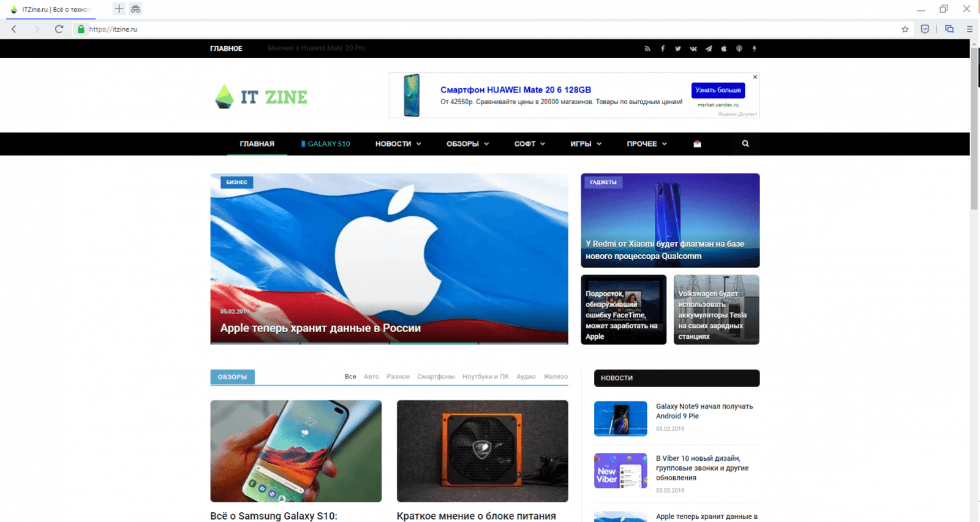The height and width of the screenshot is (522, 980).
Task: Click the podcast icon in top bar
Action: coord(739,48)
